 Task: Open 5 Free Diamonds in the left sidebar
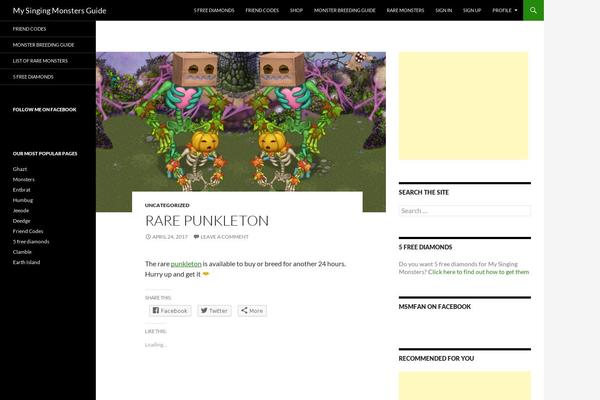pos(33,77)
